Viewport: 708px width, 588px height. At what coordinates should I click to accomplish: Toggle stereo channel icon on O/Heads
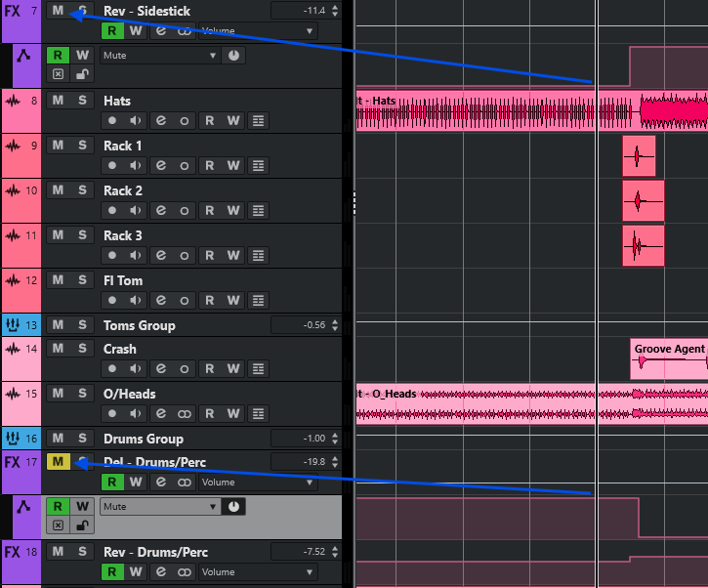tap(185, 414)
